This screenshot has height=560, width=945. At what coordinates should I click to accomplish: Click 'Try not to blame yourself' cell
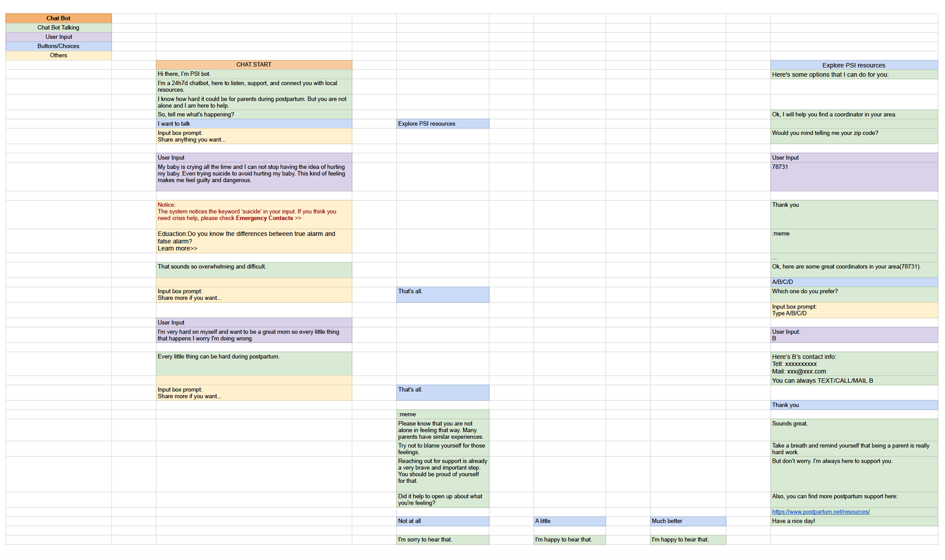pyautogui.click(x=443, y=448)
